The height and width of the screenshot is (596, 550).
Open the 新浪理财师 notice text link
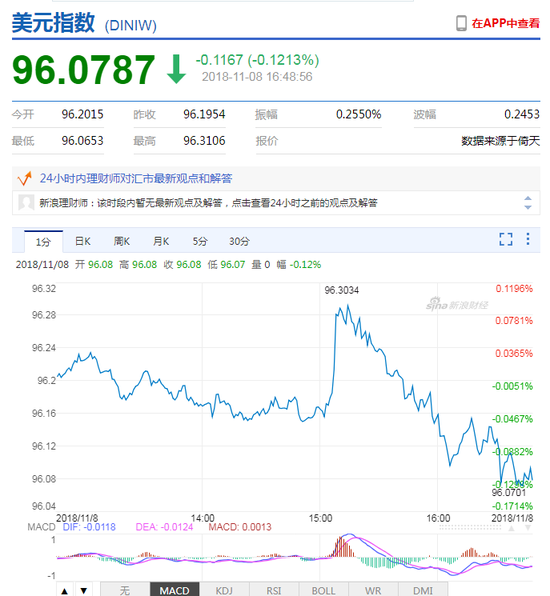(x=208, y=203)
